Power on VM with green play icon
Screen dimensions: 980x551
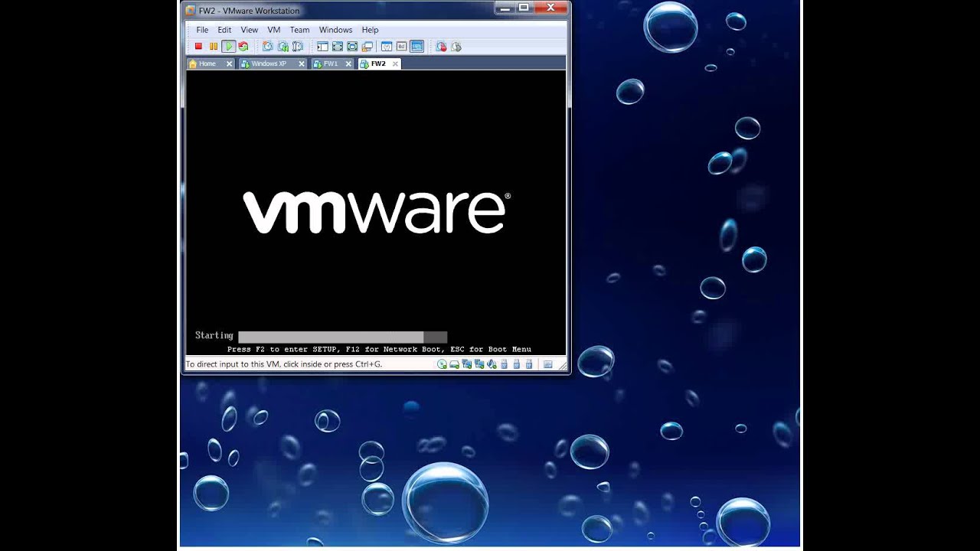click(x=229, y=47)
